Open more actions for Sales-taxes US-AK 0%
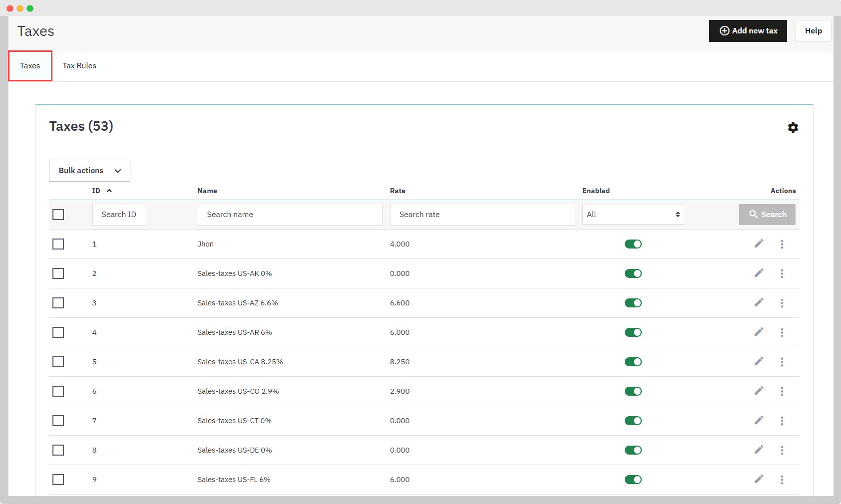This screenshot has width=841, height=504. (782, 273)
